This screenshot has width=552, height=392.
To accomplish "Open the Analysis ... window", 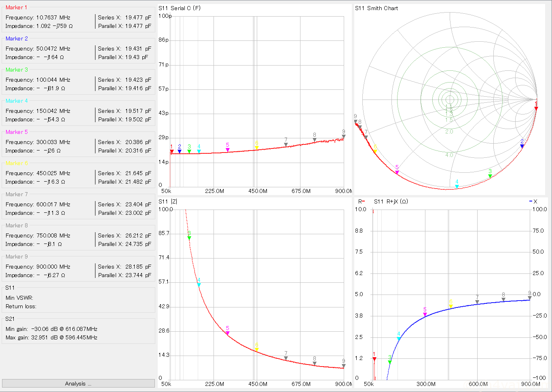I will click(78, 384).
